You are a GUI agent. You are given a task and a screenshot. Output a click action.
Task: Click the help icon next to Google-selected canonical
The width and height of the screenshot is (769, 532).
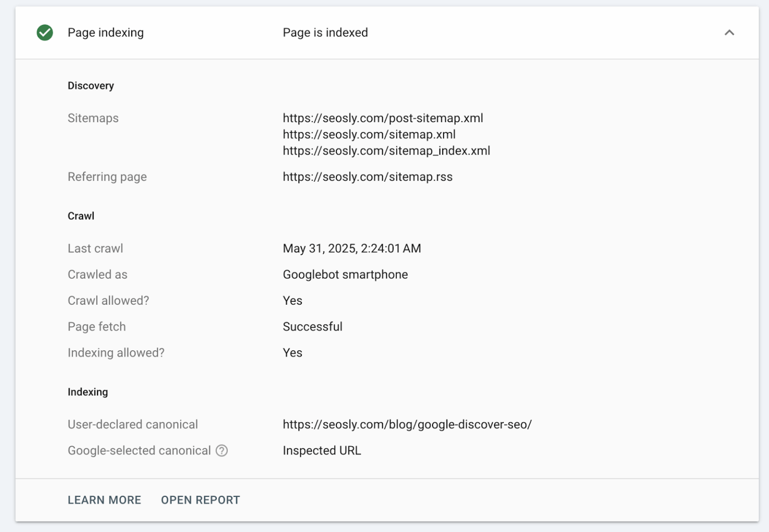222,451
